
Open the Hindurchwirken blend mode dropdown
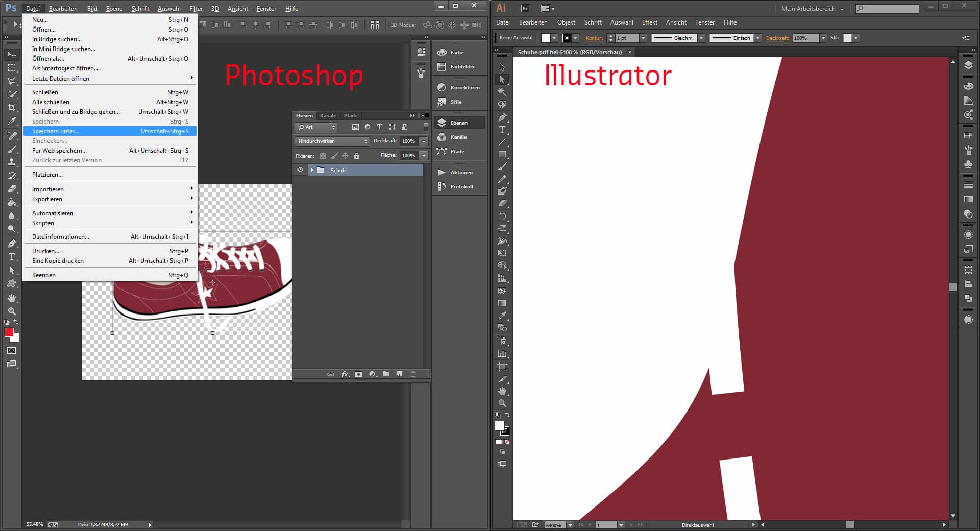click(332, 141)
